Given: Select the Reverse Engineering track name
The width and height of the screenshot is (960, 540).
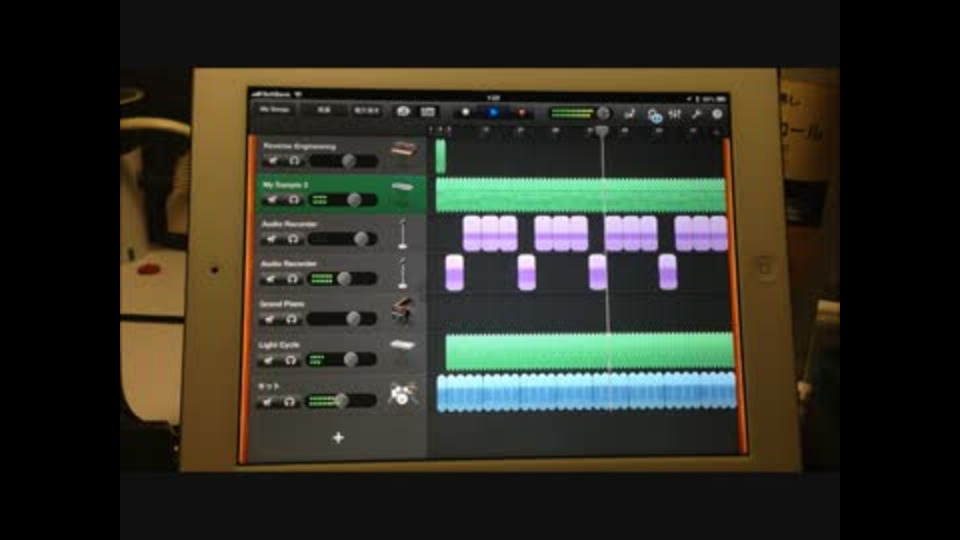Looking at the screenshot, I should (x=299, y=147).
